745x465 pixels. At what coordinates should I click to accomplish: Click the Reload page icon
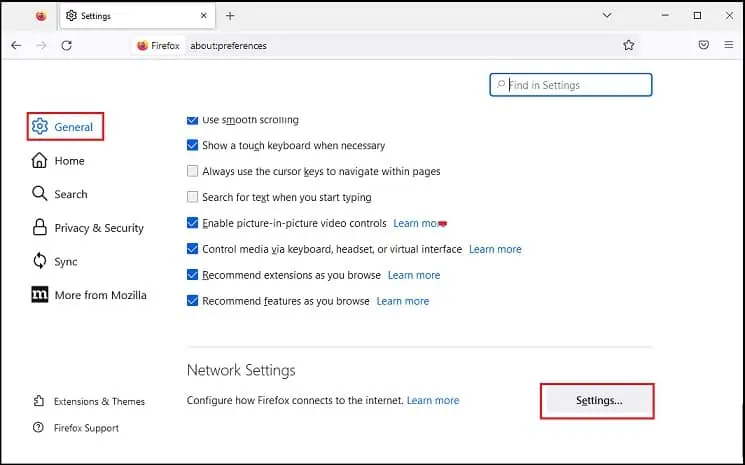tap(67, 45)
